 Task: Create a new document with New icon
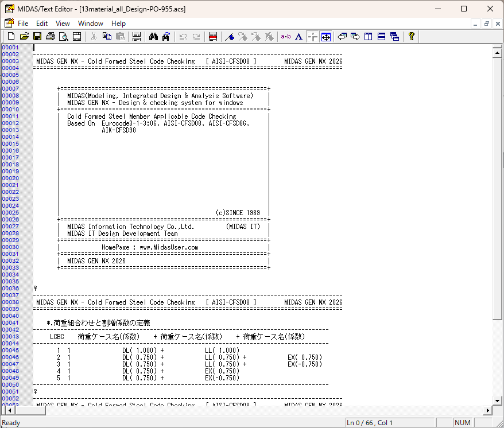pos(11,37)
